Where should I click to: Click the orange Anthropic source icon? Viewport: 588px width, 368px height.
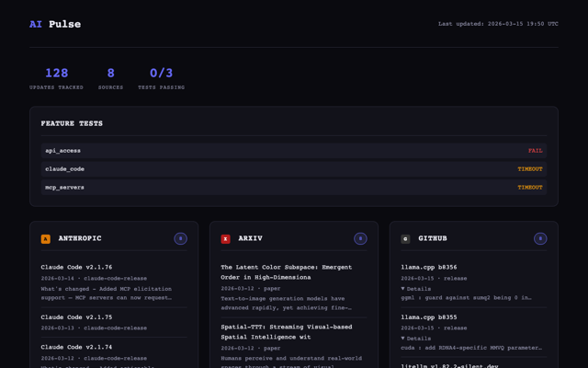[x=45, y=239]
